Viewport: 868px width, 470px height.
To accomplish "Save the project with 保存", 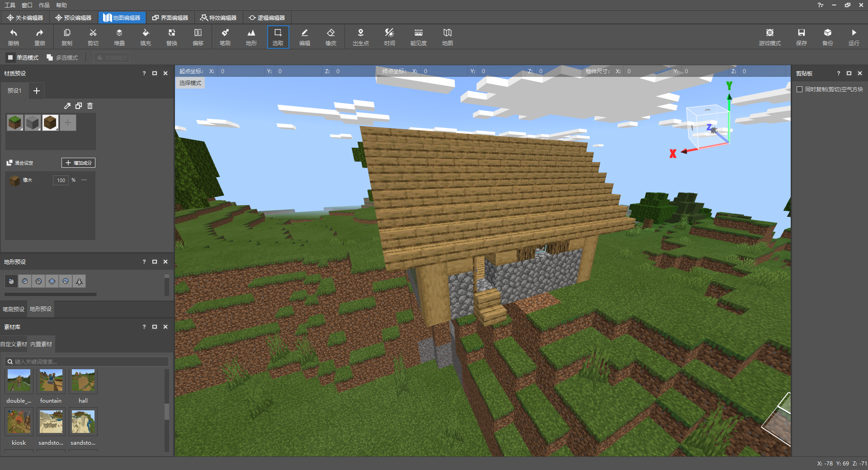I will click(802, 37).
